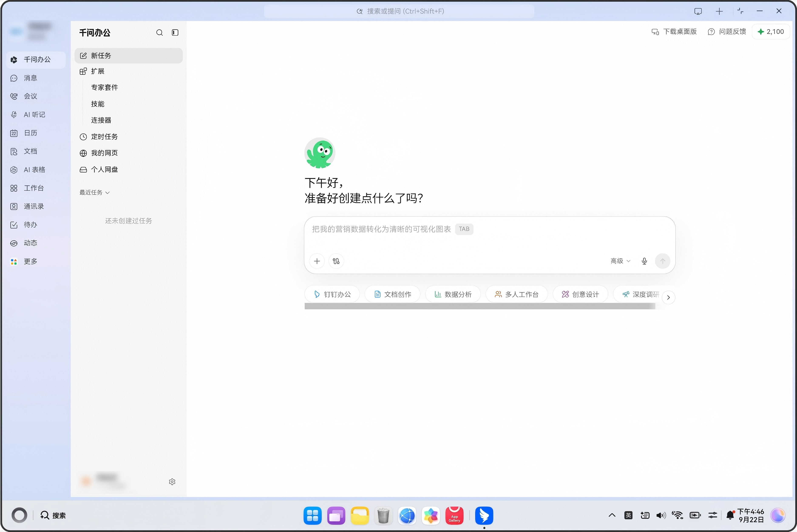Image resolution: width=797 pixels, height=532 pixels.
Task: Add attachment with the plus button
Action: pyautogui.click(x=317, y=261)
